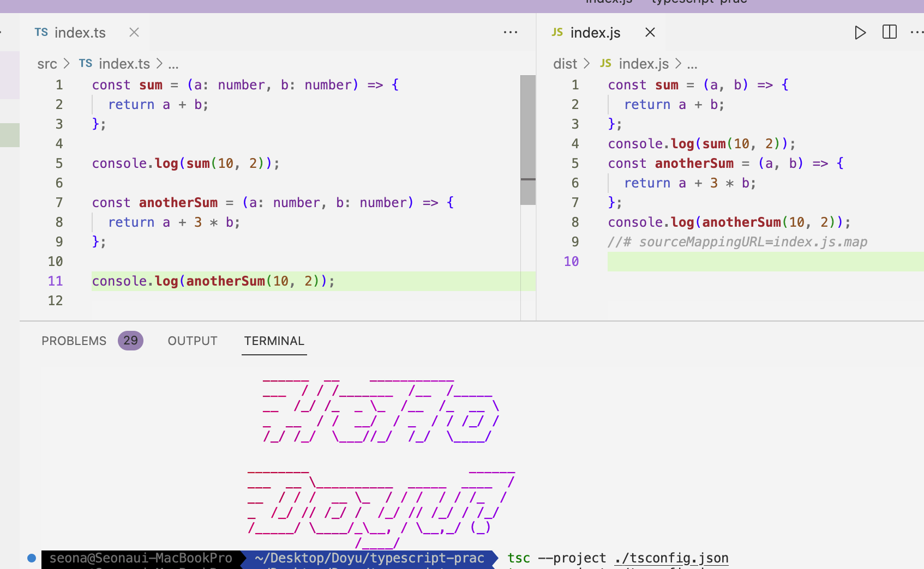Click the sourceMappingURL comment in index.js
The width and height of the screenshot is (924, 569).
[x=737, y=242]
